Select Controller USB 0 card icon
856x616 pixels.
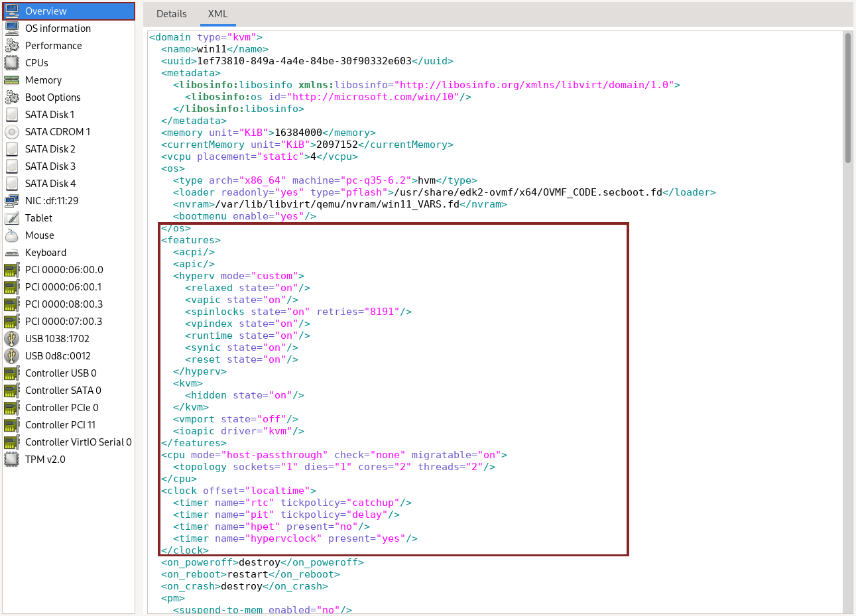coord(12,373)
